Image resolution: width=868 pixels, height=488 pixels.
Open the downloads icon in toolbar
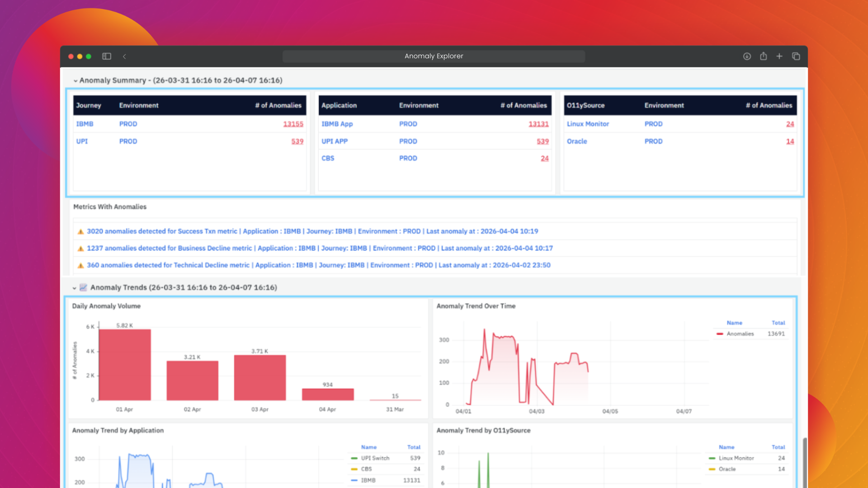[747, 56]
